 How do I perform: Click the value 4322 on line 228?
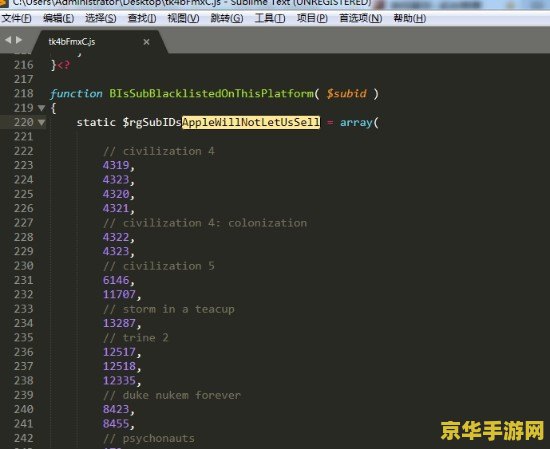(116, 237)
